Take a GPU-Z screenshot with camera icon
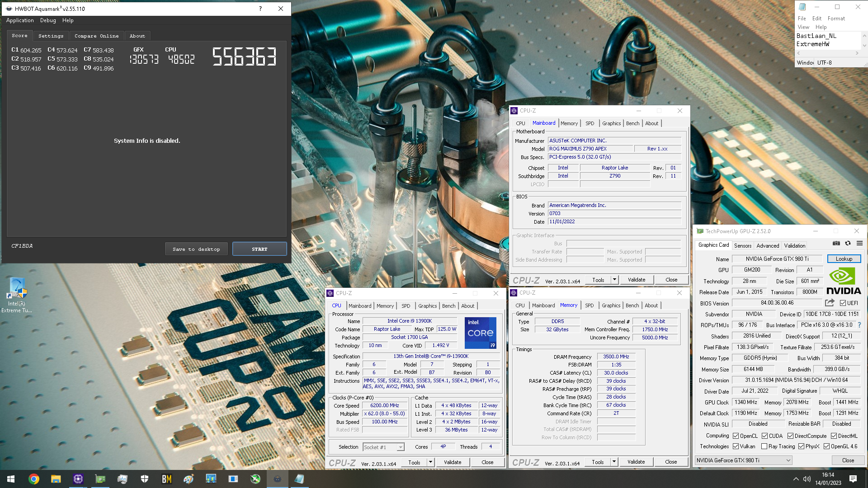The width and height of the screenshot is (868, 488). 836,244
